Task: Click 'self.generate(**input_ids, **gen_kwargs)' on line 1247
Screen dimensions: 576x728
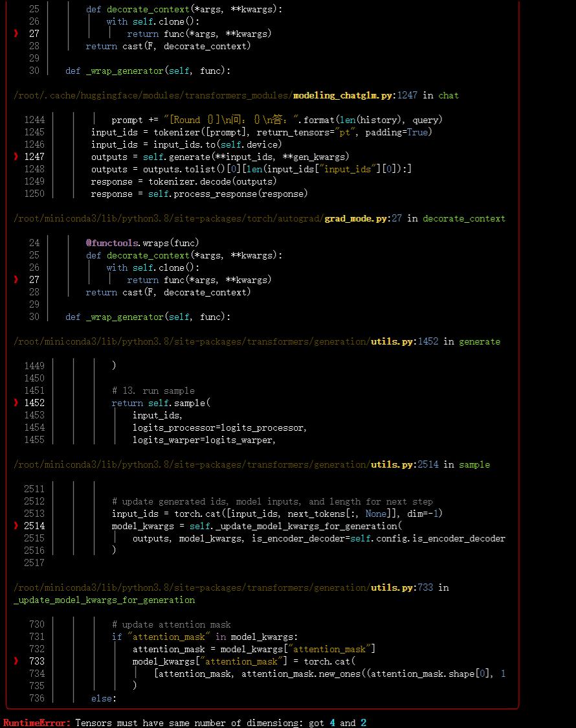Action: (246, 157)
